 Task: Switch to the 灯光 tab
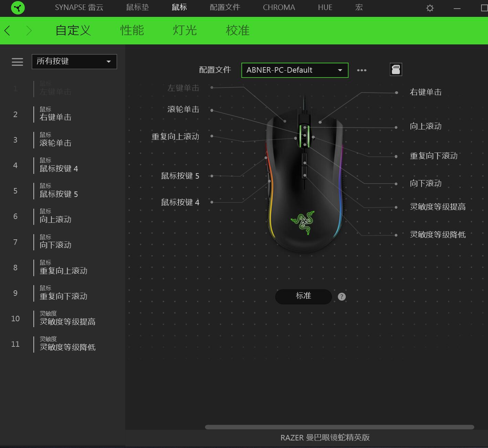(185, 31)
